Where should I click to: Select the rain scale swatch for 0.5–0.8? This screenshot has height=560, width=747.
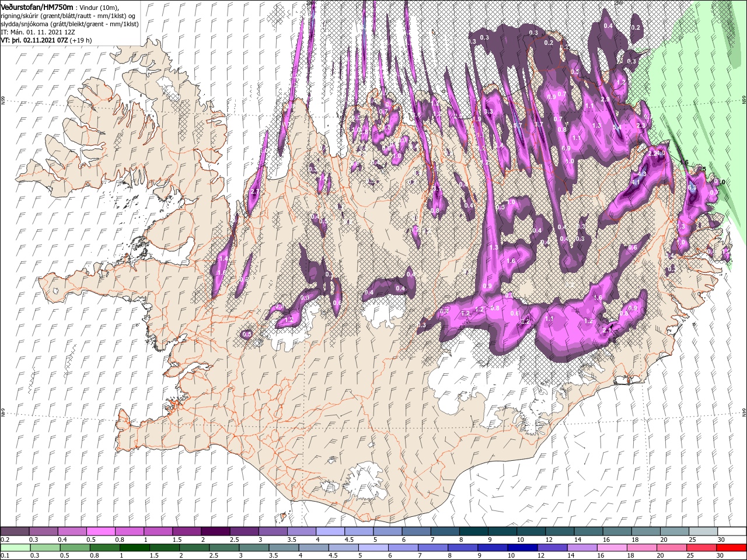(75, 548)
